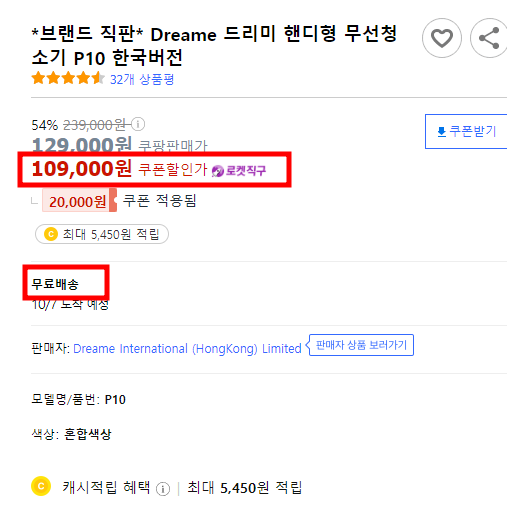Click the 캐시적립 혜택 label
This screenshot has height=507, width=507.
point(107,487)
